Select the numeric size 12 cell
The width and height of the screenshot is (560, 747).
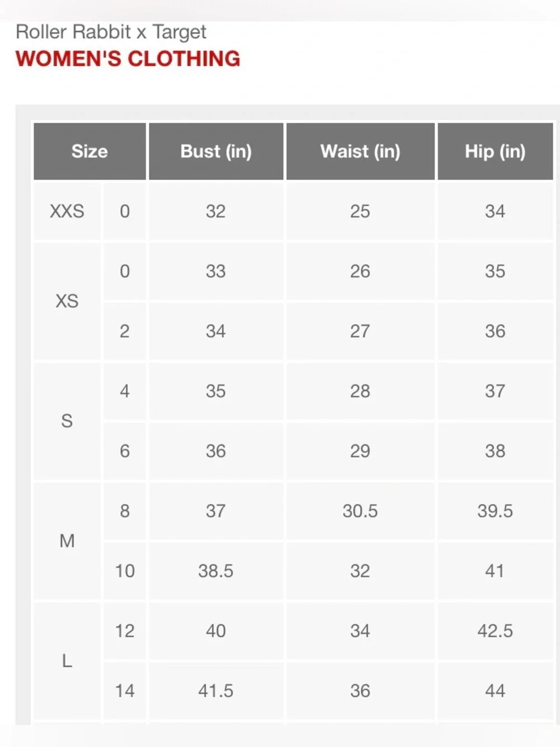click(x=125, y=631)
